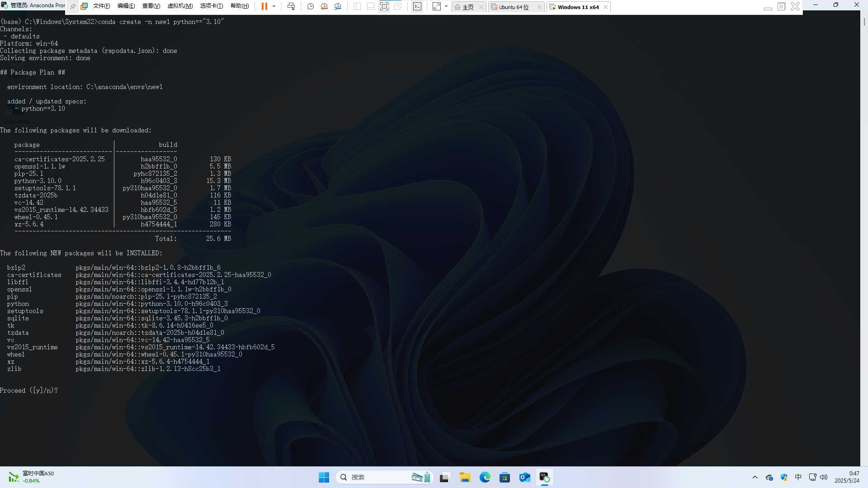Open Windows Security tray icon
The width and height of the screenshot is (868, 488).
784,477
